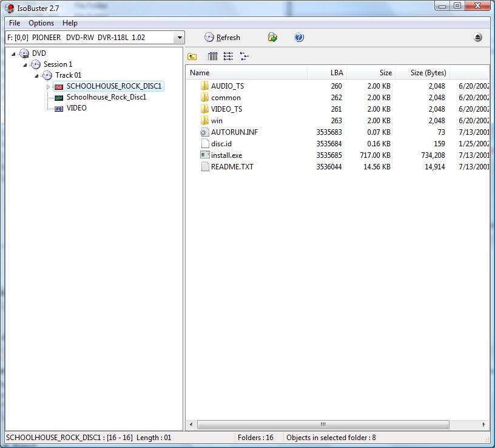495x448 pixels.
Task: Click the disc.id file icon
Action: pos(205,143)
